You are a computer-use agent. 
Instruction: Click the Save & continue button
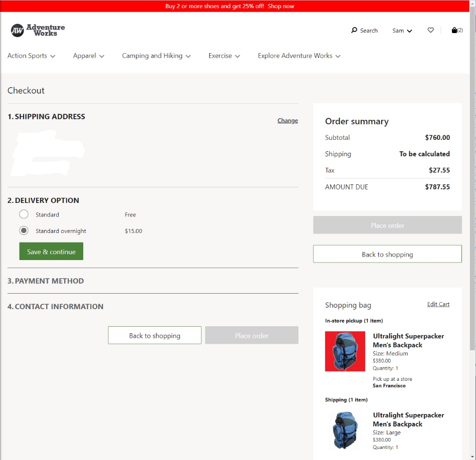(x=51, y=252)
